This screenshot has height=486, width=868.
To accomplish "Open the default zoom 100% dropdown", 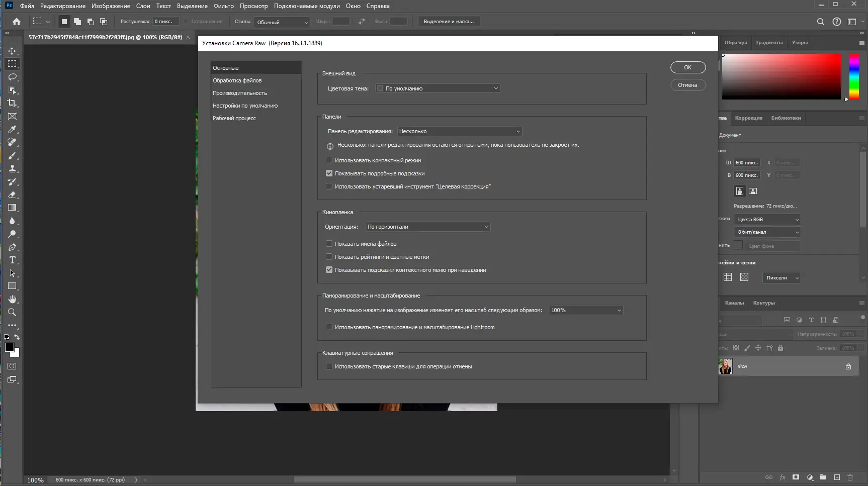I will click(586, 310).
